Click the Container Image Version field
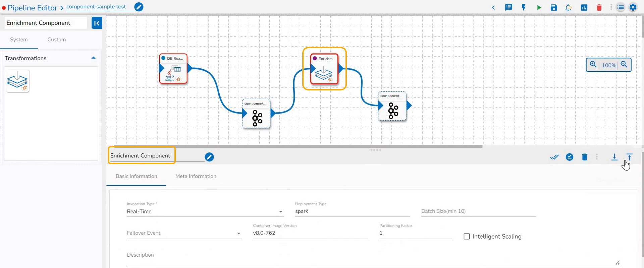Viewport: 644px width, 268px height. pyautogui.click(x=310, y=233)
